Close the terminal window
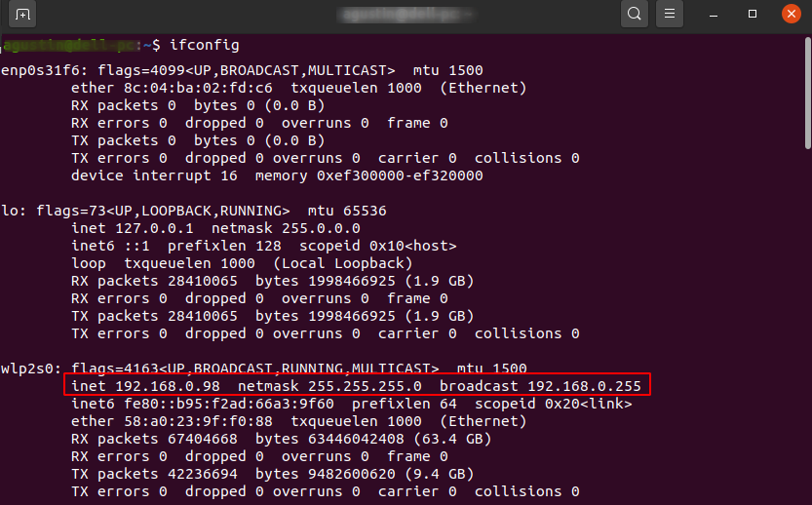812x505 pixels. (792, 14)
